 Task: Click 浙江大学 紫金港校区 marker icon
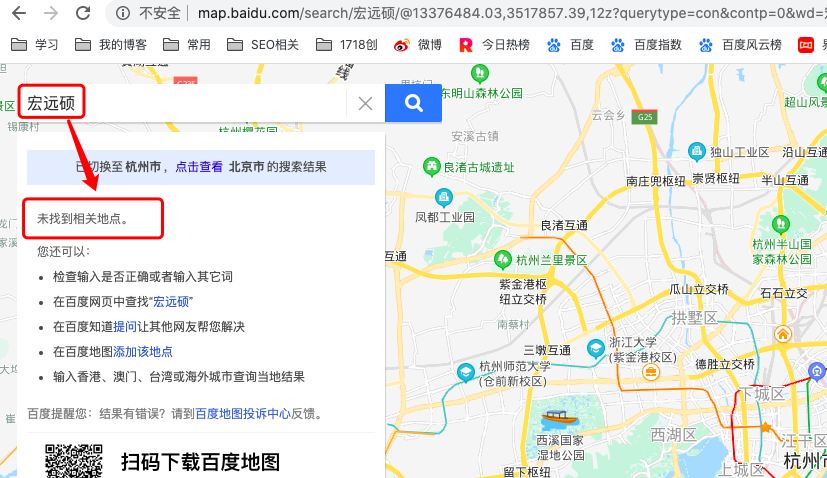[x=597, y=348]
